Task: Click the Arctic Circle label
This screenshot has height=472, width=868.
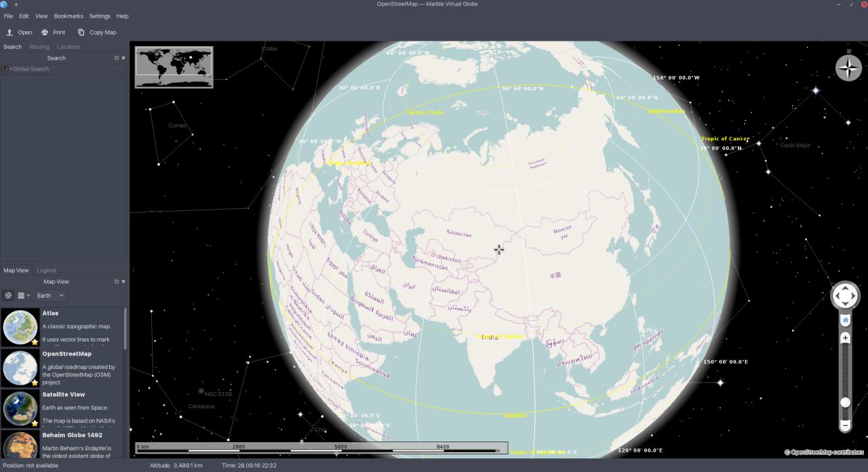Action: [426, 112]
